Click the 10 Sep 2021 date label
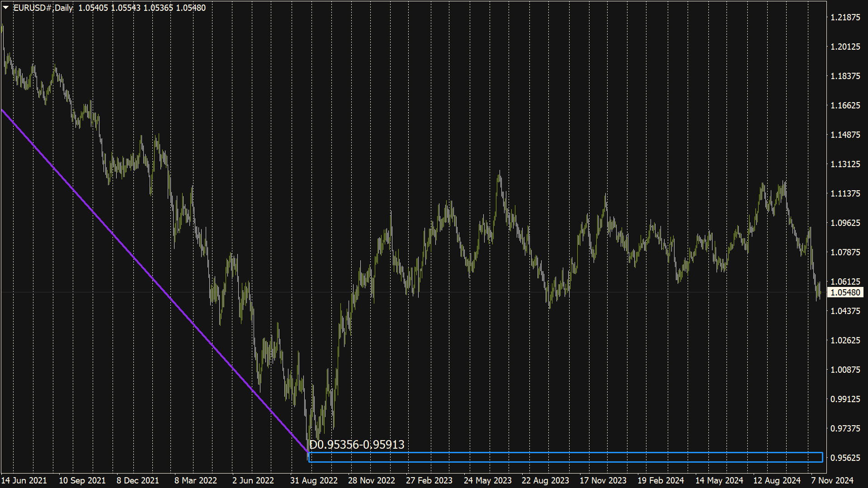 (82, 480)
